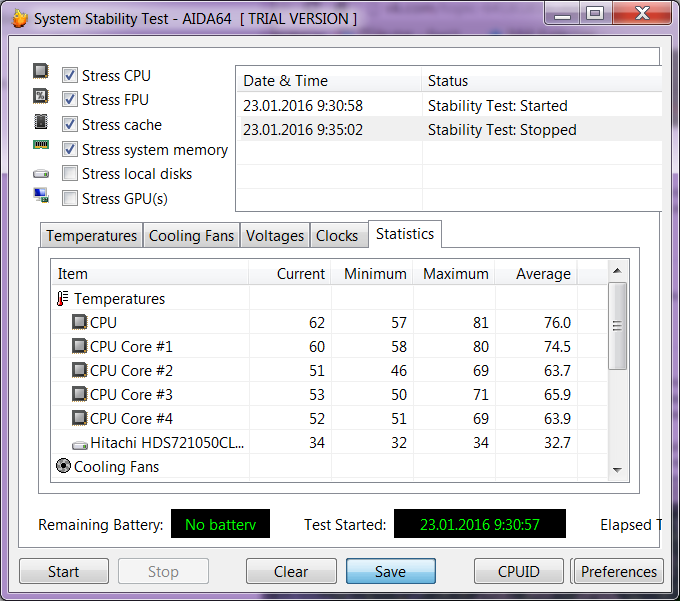Screen dimensions: 680x601
Task: Clear the log with the Clear button
Action: [x=291, y=572]
